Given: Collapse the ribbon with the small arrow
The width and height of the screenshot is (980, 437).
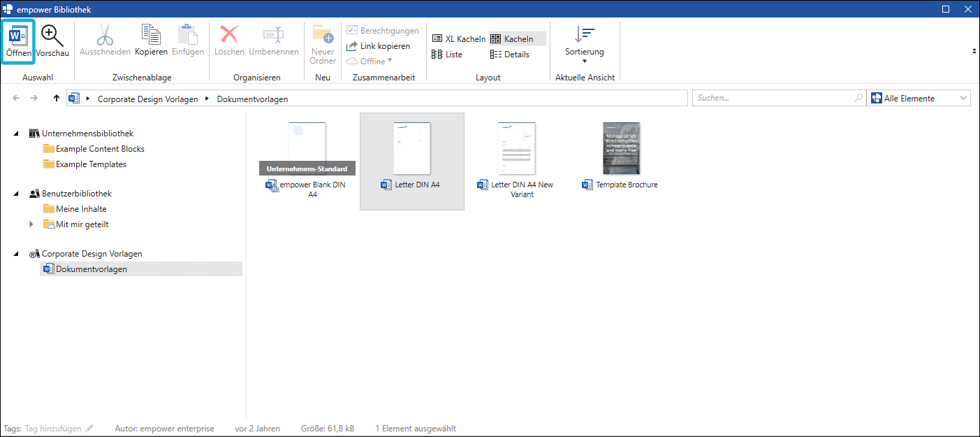Looking at the screenshot, I should (x=974, y=51).
